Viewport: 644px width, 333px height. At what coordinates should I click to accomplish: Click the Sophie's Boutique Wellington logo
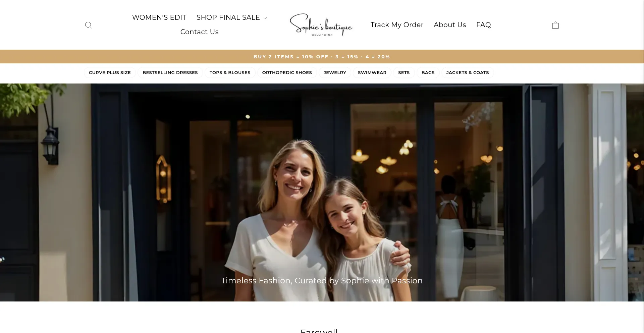(321, 25)
